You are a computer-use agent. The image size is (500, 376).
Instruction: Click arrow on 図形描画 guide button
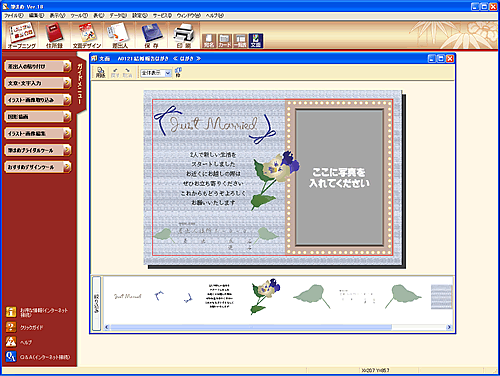67,117
